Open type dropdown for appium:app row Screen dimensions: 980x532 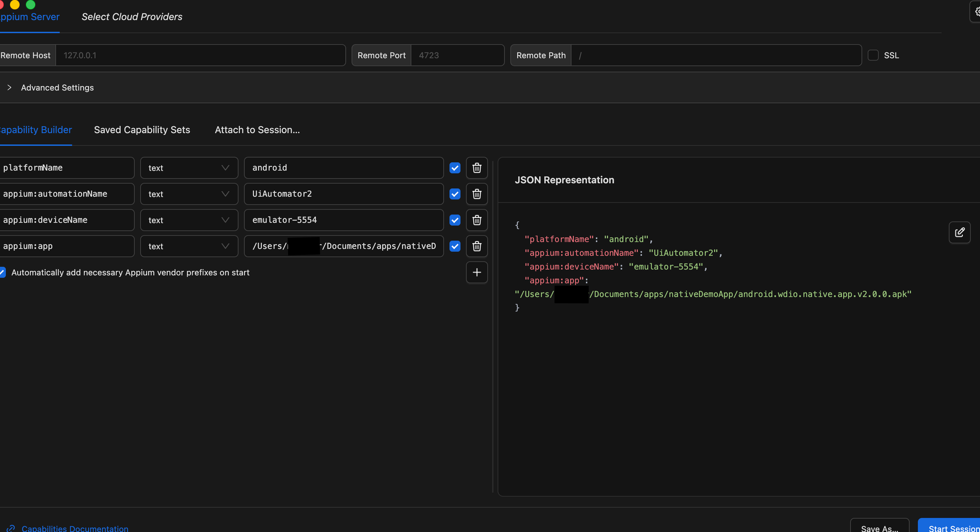(x=189, y=246)
